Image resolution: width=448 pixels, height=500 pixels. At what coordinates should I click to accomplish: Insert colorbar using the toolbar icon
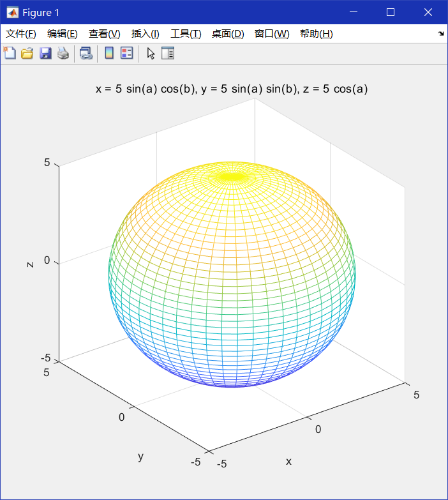point(109,53)
